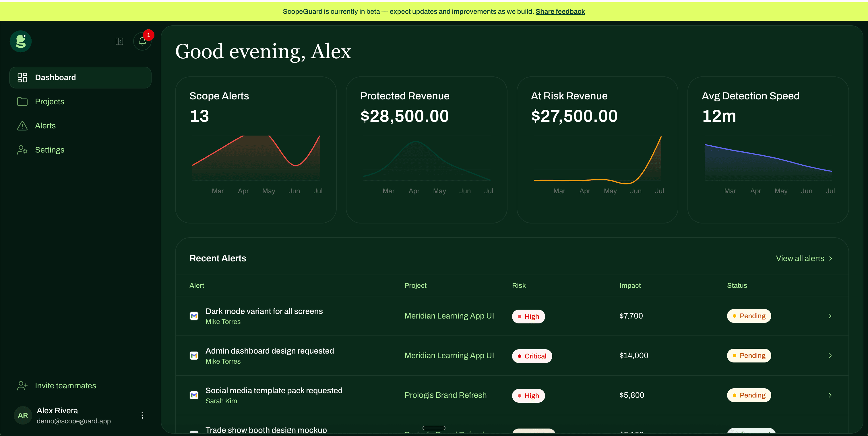Click the red notification badge showing 1
The height and width of the screenshot is (436, 868).
click(149, 35)
